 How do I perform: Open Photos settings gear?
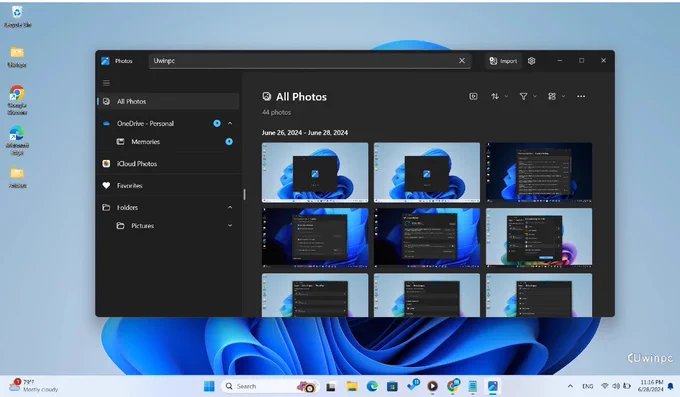[532, 61]
